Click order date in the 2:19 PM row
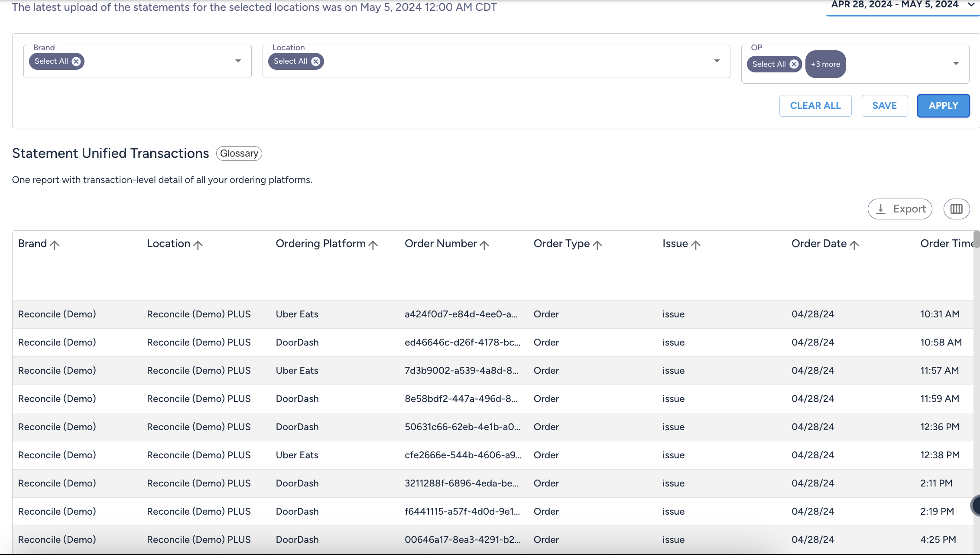Viewport: 980px width, 555px height. (x=813, y=512)
